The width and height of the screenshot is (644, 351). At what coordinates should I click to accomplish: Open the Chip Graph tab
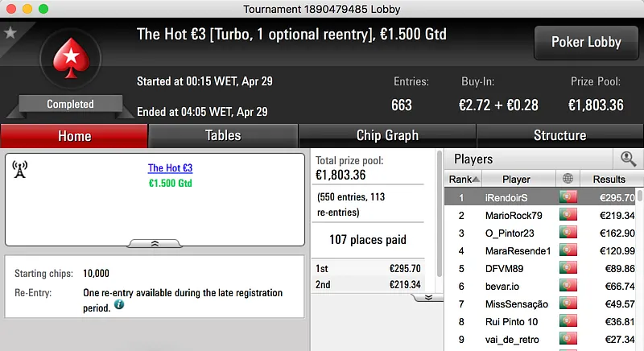(387, 135)
